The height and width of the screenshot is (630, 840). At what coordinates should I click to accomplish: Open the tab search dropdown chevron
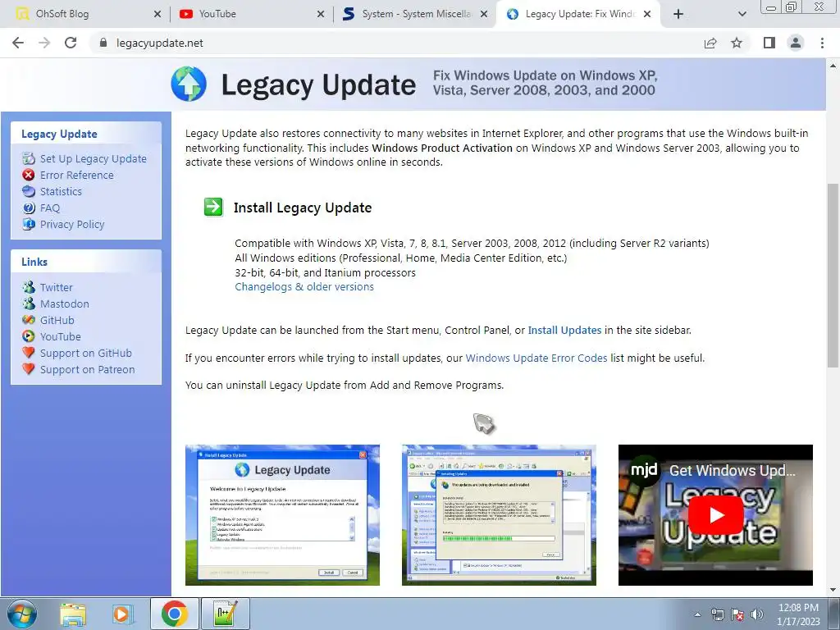pos(742,15)
